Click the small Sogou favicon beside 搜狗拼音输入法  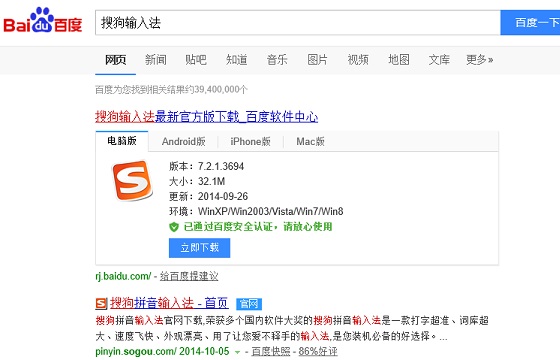coord(101,304)
